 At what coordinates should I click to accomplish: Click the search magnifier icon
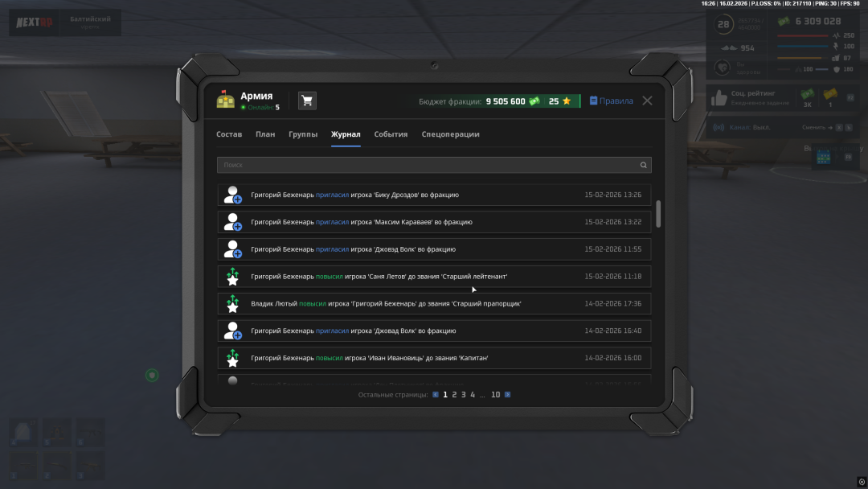coord(643,165)
